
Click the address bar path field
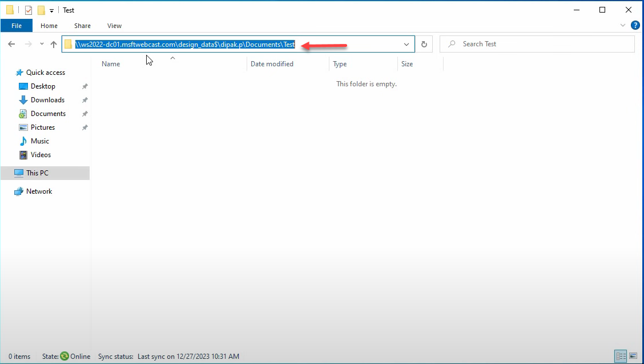pyautogui.click(x=238, y=45)
